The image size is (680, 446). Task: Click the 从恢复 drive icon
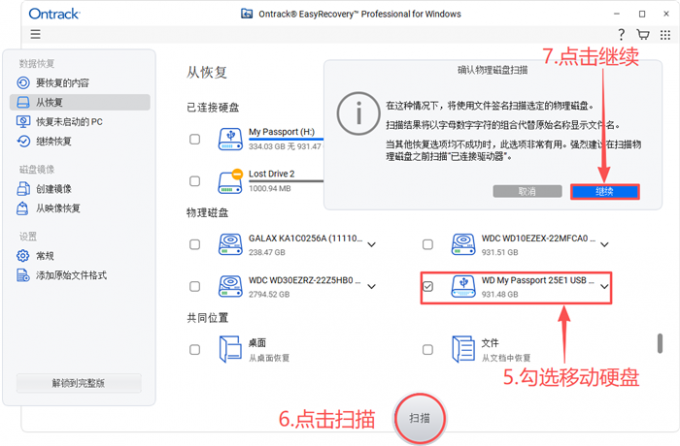point(23,102)
